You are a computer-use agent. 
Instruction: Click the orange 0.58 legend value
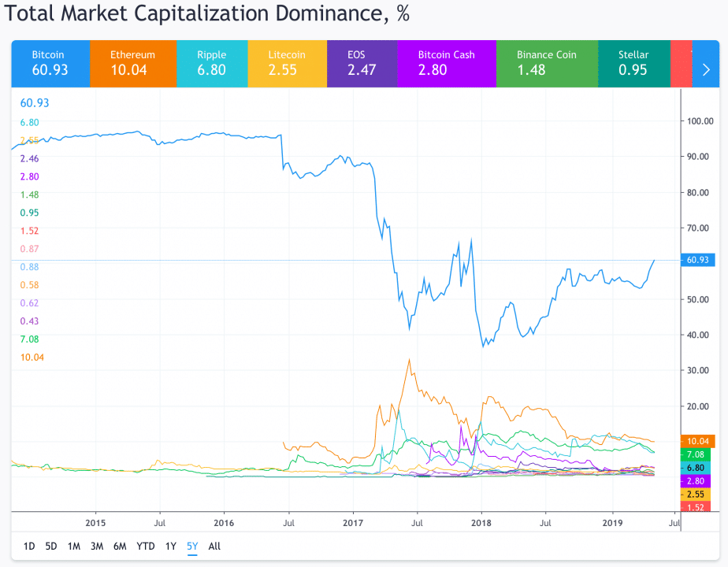click(x=29, y=285)
